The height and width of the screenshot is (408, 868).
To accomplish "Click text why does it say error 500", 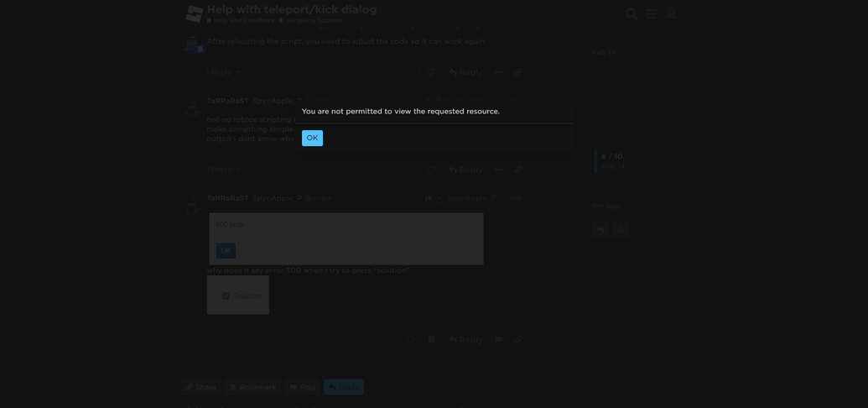I will pyautogui.click(x=309, y=270).
